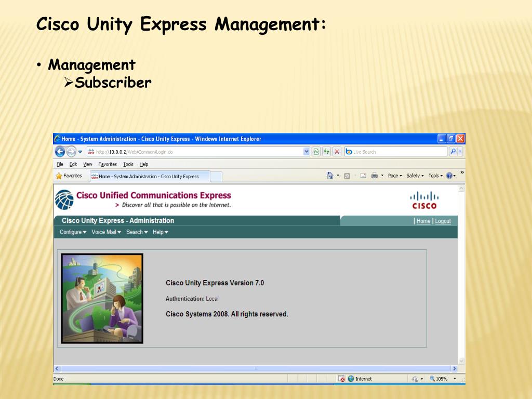Open the Help dropdown in admin bar
The width and height of the screenshot is (532, 399).
pyautogui.click(x=160, y=232)
